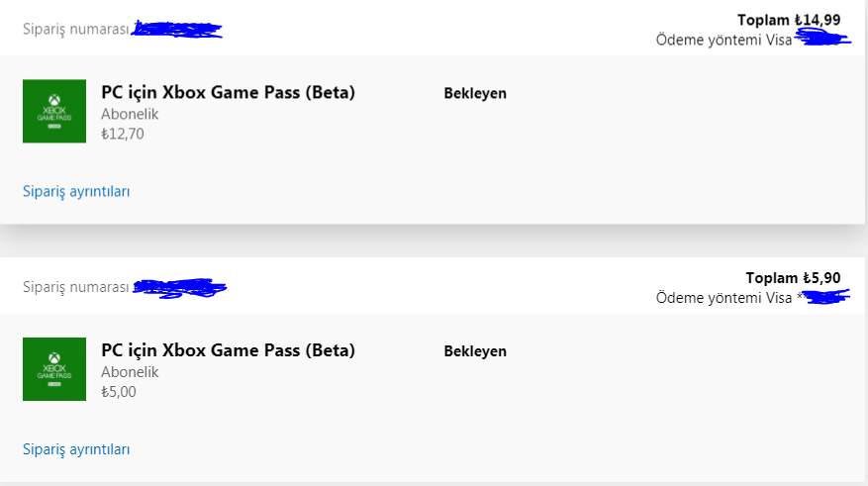The height and width of the screenshot is (486, 868).
Task: Select the Xbox Game Pass (Beta) title priced ₺5,00
Action: (228, 350)
